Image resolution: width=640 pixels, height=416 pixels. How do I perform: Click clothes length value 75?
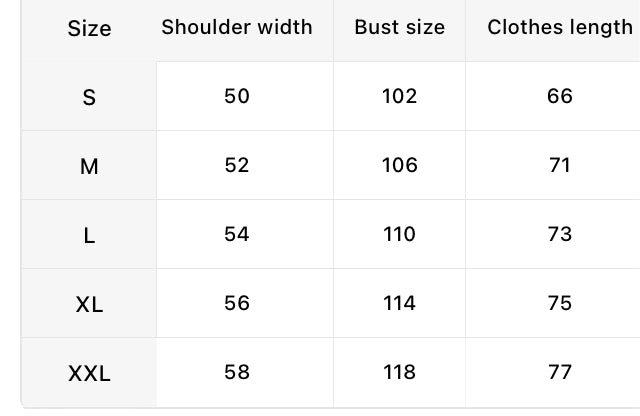pos(560,303)
